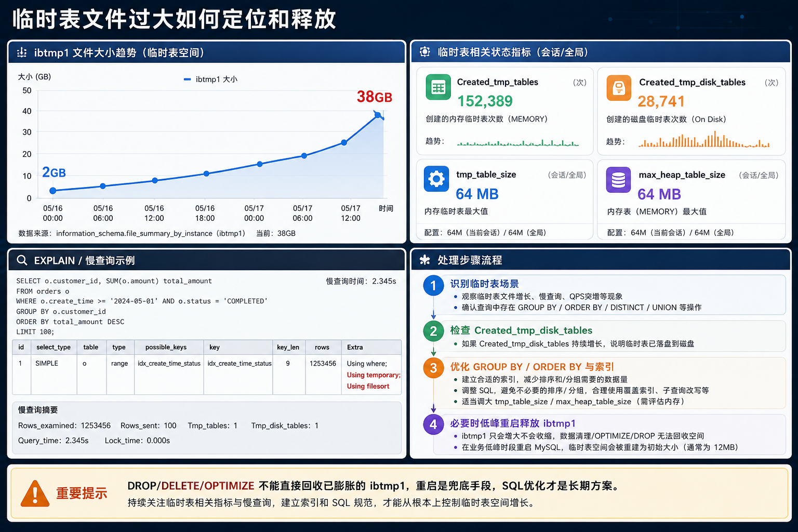Screen dimensions: 798x532
Task: Click the purple step 4 circle
Action: tap(433, 424)
